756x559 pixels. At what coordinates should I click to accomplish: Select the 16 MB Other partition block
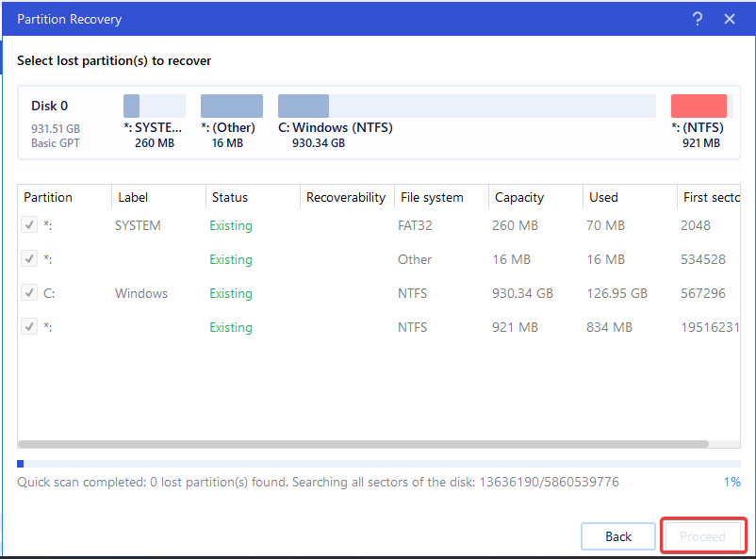[232, 106]
